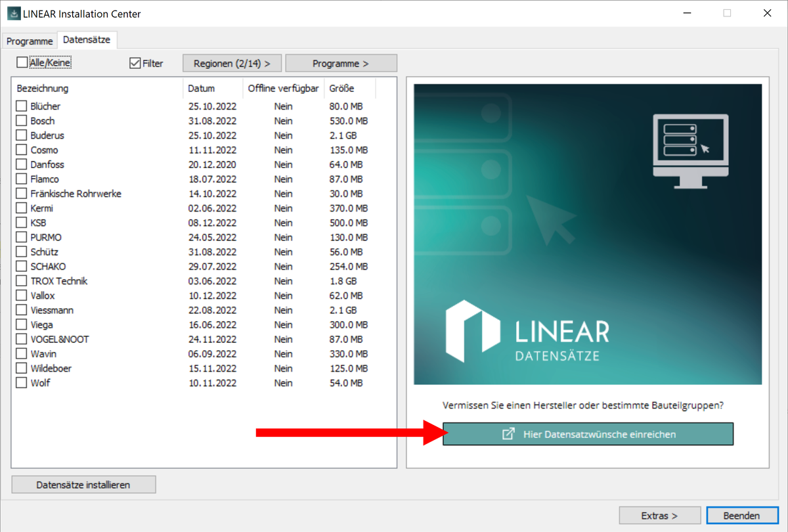Click Danfoss date 20.12.2020
788x532 pixels.
coord(212,164)
